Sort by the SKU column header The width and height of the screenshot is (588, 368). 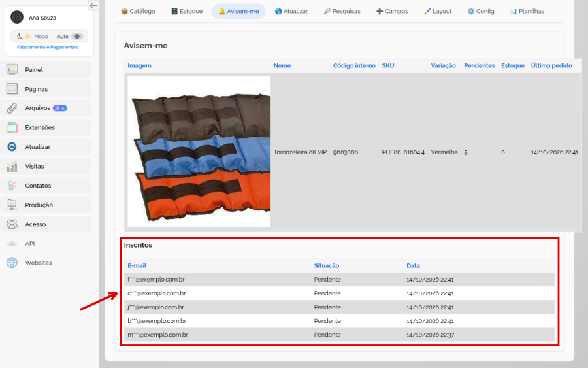[x=387, y=65]
